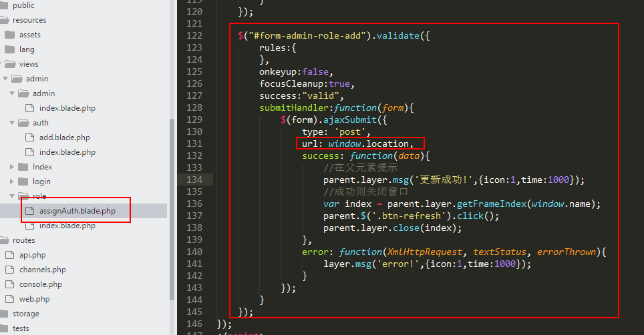Click the file icon beside web.php

coord(9,299)
